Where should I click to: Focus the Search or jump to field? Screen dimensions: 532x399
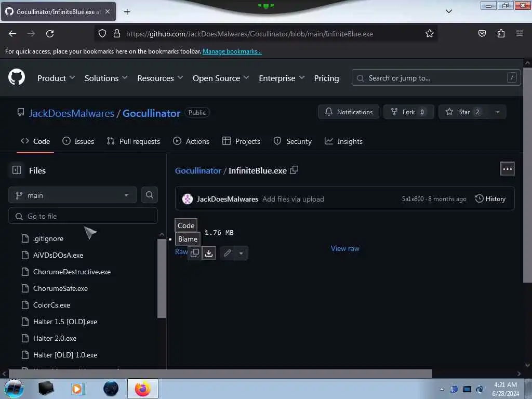(x=436, y=78)
